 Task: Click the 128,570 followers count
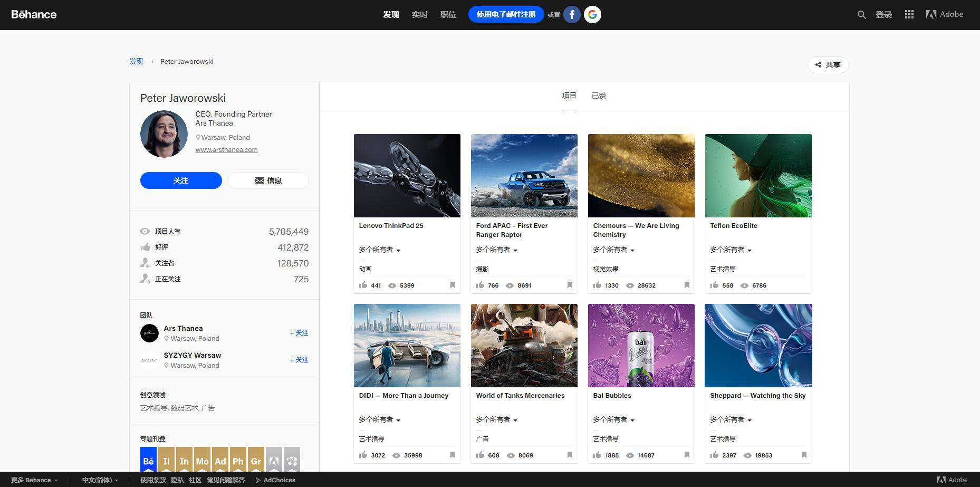293,263
